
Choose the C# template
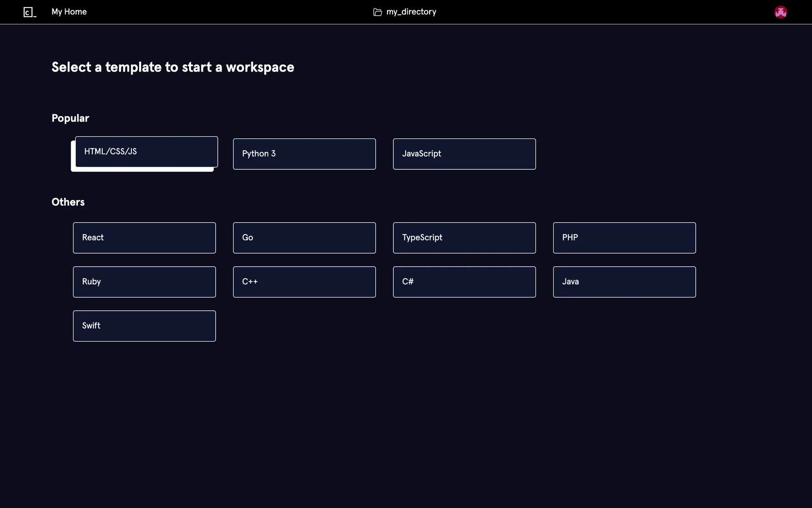point(464,282)
